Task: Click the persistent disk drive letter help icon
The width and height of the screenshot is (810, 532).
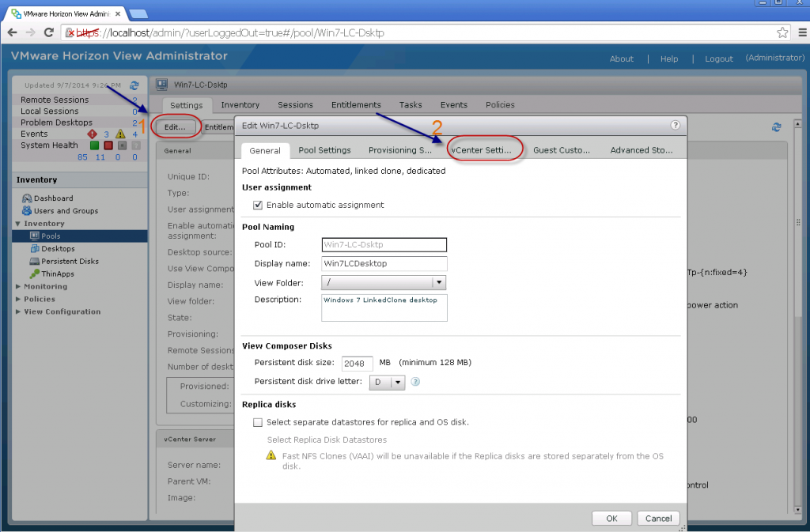Action: point(415,382)
